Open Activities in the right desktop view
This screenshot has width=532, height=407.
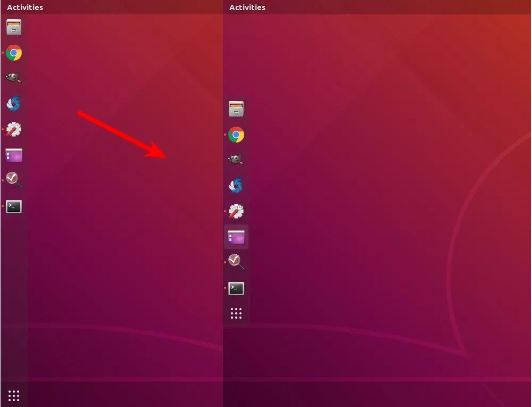click(x=247, y=7)
